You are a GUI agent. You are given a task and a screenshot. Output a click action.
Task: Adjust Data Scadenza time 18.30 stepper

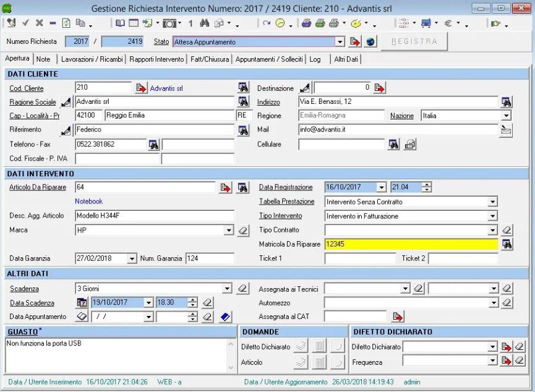click(x=193, y=302)
